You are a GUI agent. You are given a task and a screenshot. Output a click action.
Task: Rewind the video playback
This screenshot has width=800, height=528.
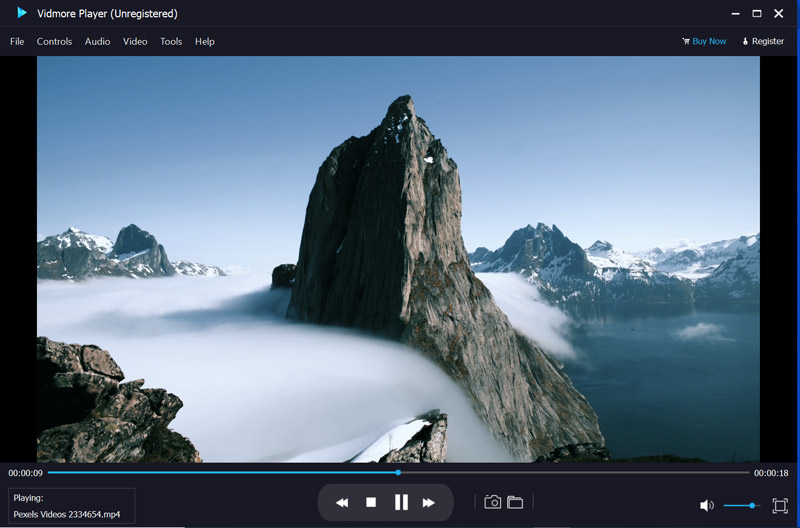click(x=342, y=503)
